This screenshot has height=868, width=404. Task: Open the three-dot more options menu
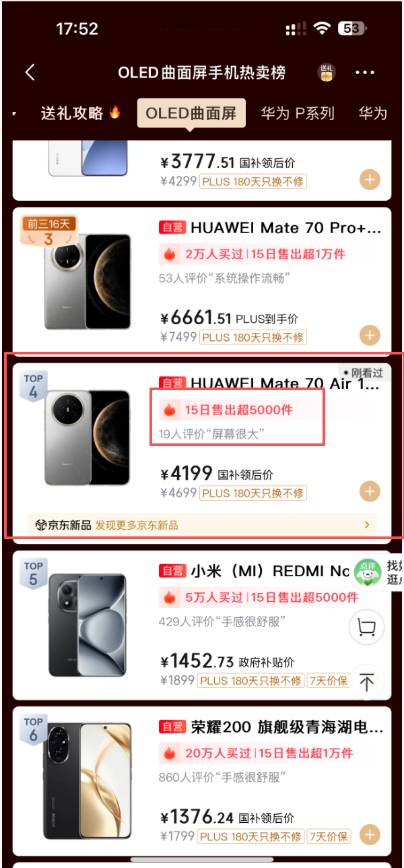click(x=364, y=73)
